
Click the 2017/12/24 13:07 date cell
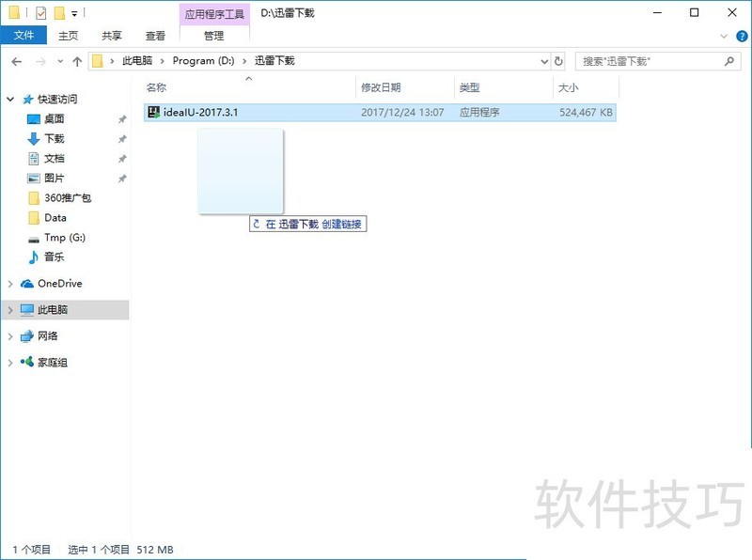402,113
